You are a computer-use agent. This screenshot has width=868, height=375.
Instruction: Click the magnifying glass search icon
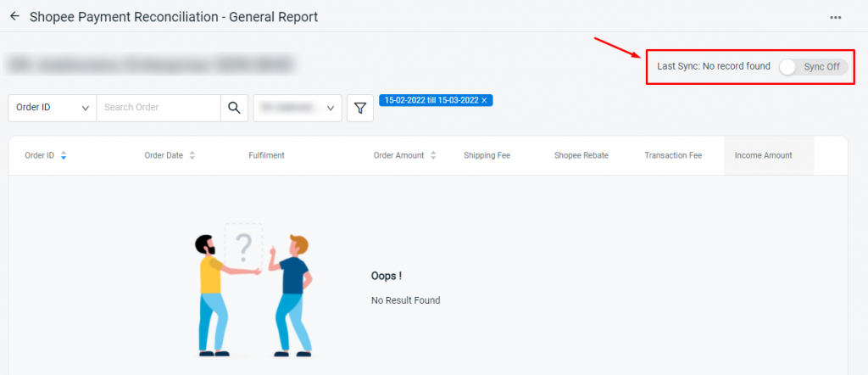[x=234, y=108]
